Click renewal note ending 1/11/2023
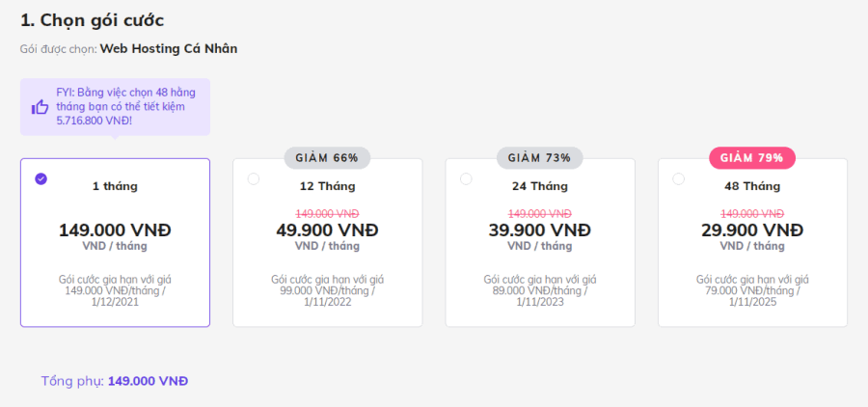The width and height of the screenshot is (868, 407). click(540, 290)
